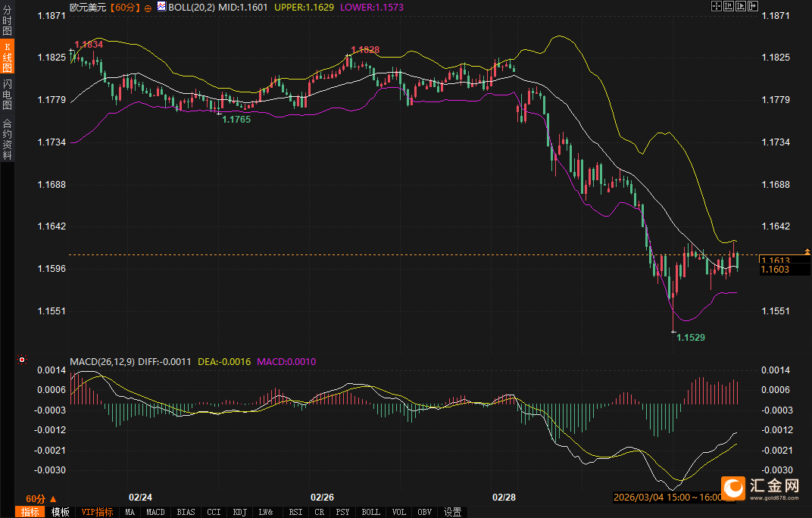
Task: Select the 模板 tab at the bottom
Action: click(60, 512)
